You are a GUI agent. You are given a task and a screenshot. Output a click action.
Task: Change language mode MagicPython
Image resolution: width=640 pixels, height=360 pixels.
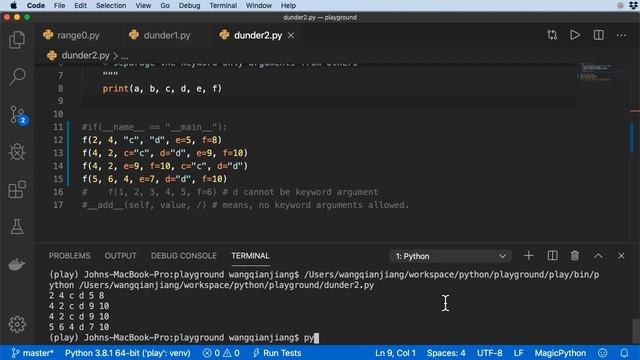tap(560, 353)
